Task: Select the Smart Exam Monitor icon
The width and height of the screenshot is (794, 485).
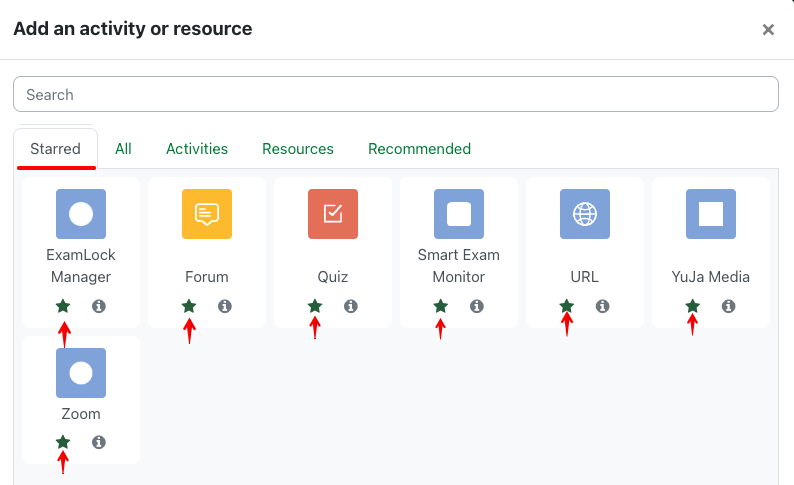Action: [459, 214]
